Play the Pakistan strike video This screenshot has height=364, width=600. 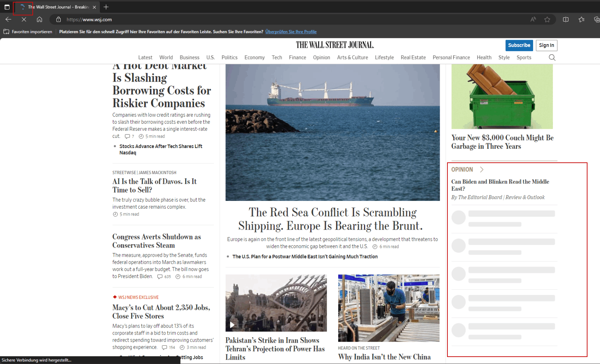click(232, 325)
